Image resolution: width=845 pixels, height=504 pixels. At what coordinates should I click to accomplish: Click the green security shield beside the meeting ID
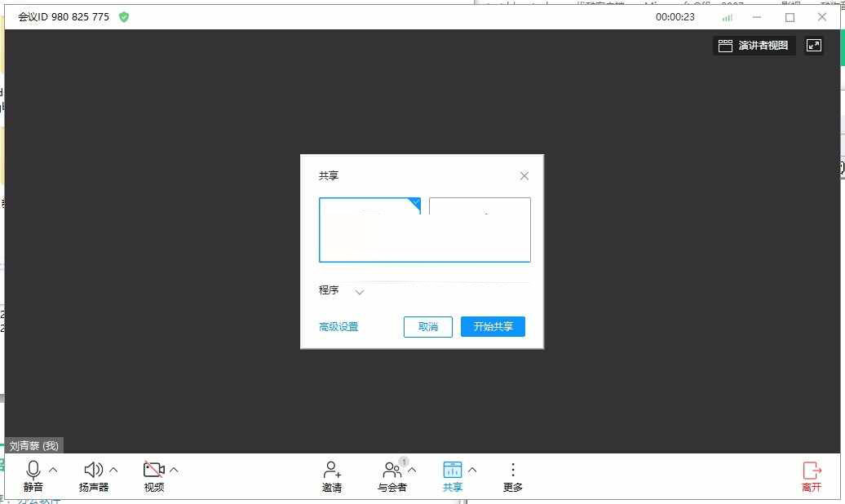pyautogui.click(x=123, y=16)
